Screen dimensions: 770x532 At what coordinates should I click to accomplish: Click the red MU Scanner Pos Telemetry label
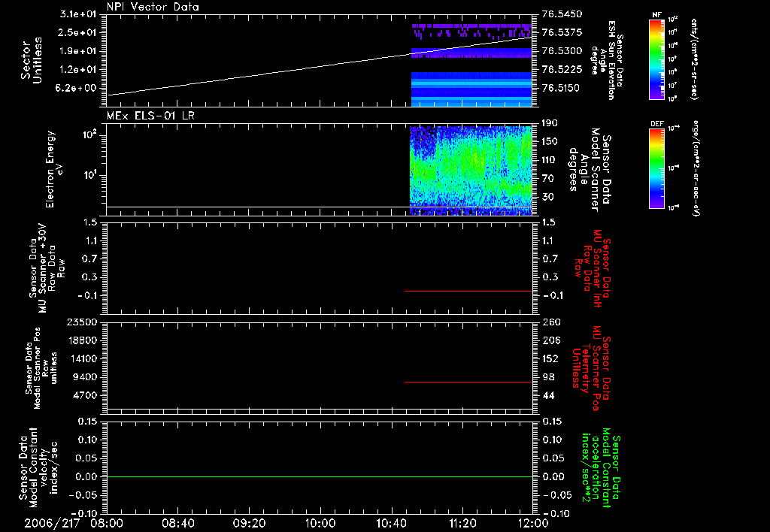coord(591,367)
